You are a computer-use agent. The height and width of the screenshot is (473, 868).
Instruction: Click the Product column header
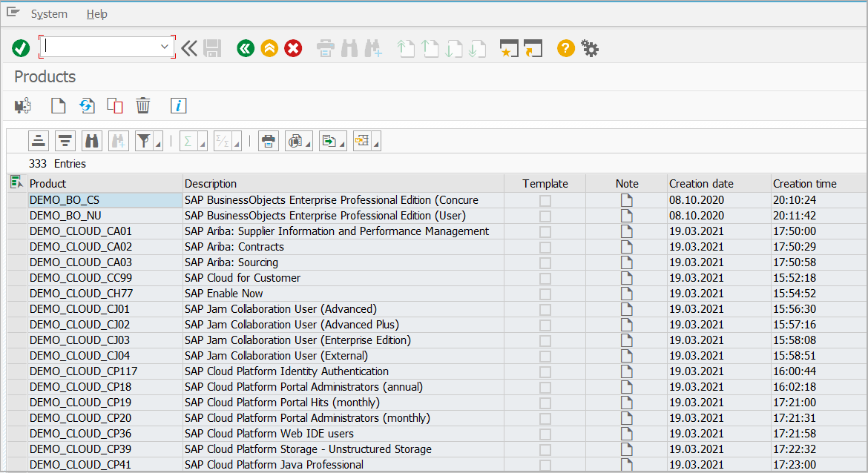click(105, 184)
